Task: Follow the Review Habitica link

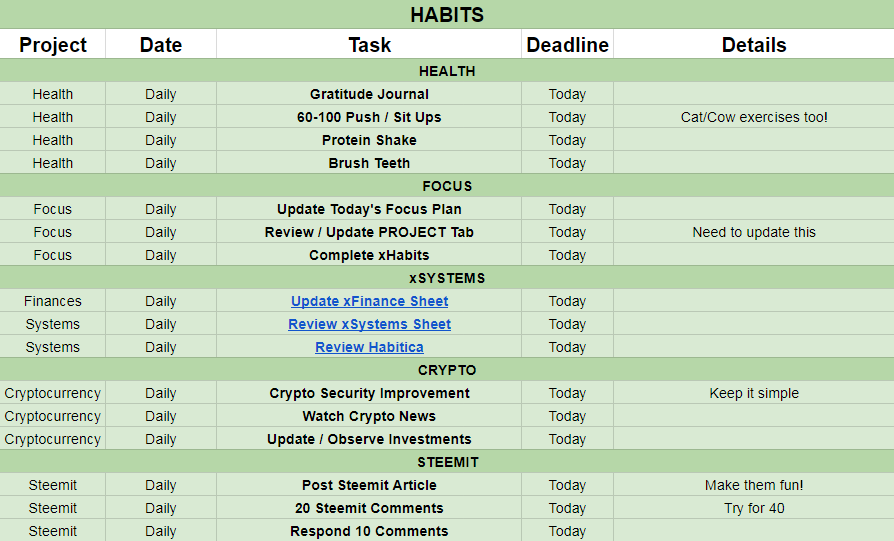Action: pyautogui.click(x=369, y=347)
